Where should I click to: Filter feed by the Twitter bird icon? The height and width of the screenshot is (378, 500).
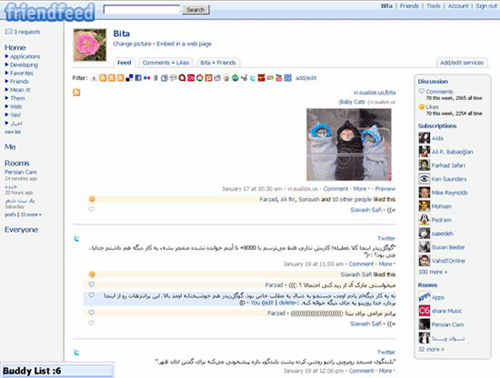253,78
